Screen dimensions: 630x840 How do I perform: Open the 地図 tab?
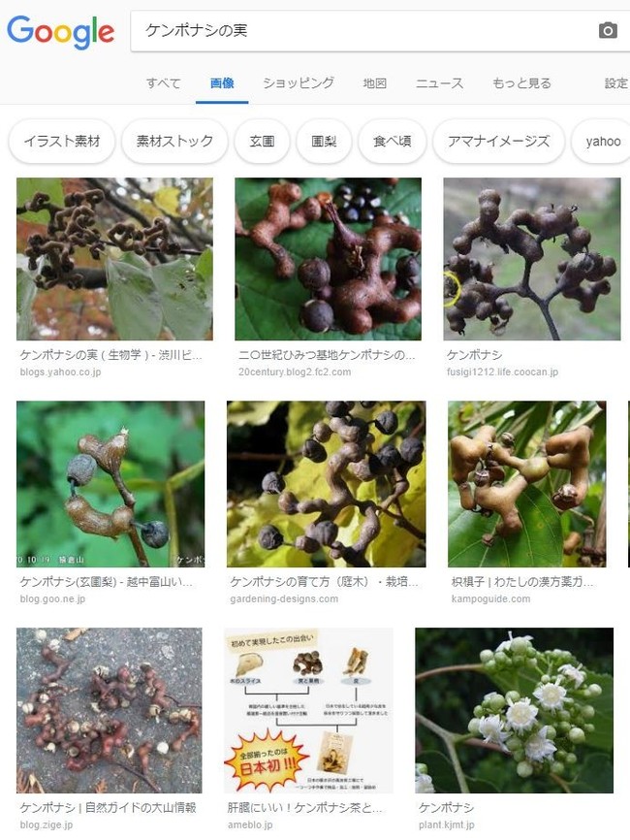[x=375, y=83]
